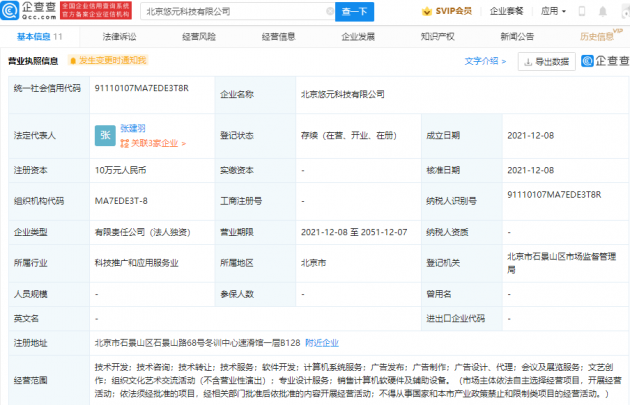Open 企业套餐 link
This screenshot has height=405, width=630.
[x=506, y=11]
